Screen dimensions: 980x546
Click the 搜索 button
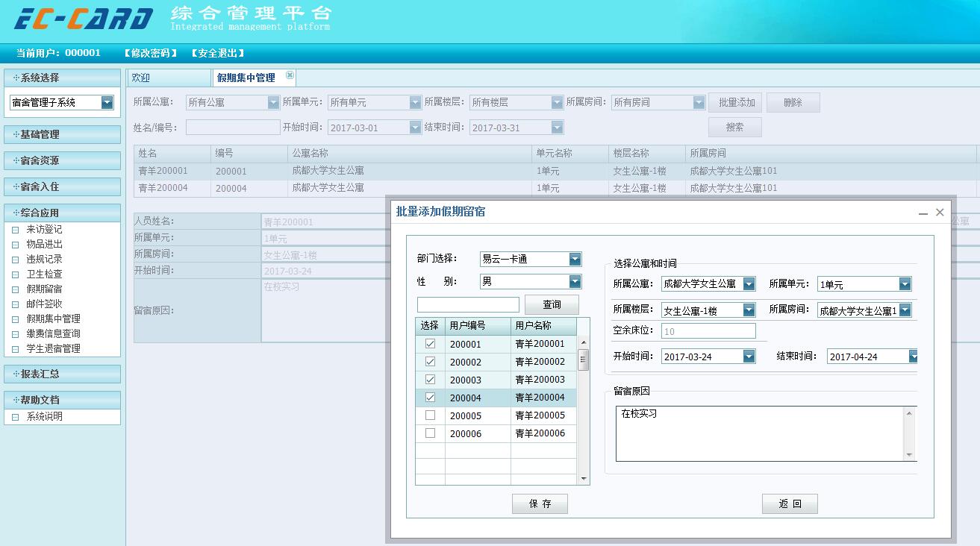tap(735, 128)
